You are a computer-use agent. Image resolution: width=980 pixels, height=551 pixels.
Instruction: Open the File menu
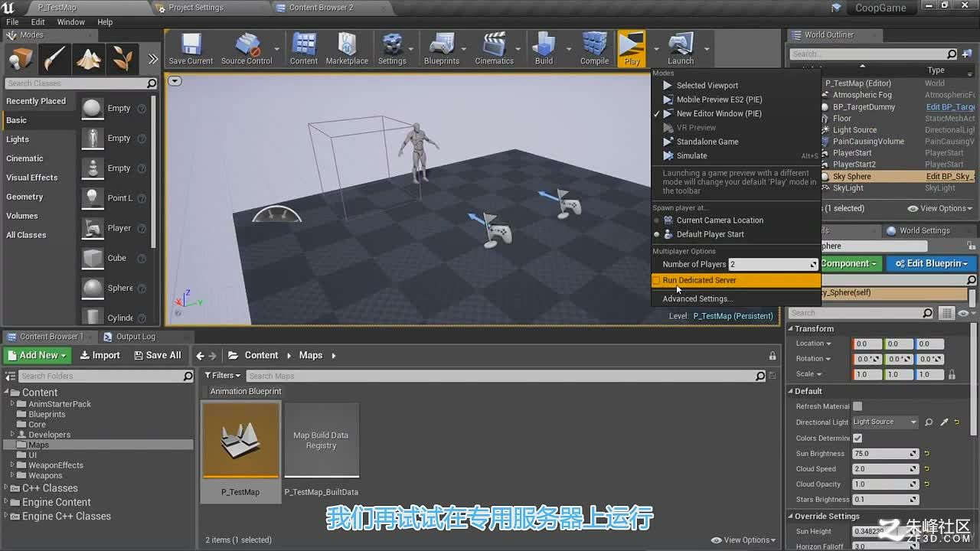click(12, 22)
